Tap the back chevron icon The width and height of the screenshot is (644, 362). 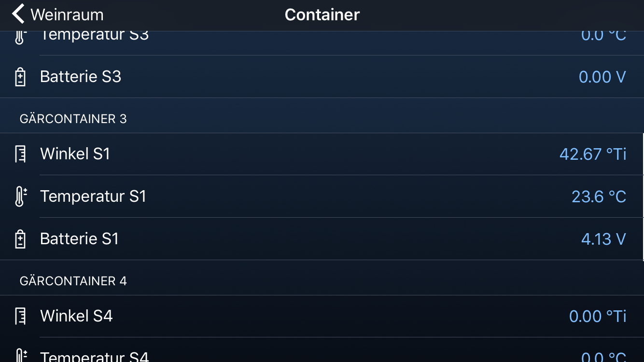click(x=18, y=14)
